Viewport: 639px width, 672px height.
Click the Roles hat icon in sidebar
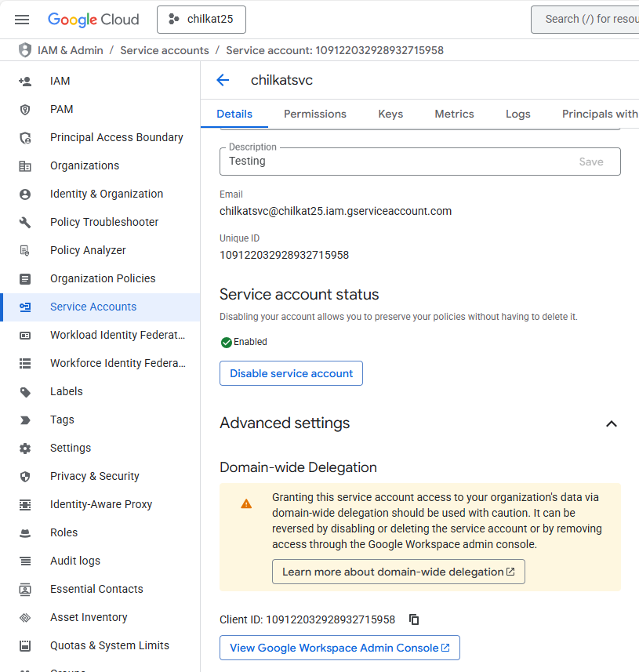(x=25, y=532)
